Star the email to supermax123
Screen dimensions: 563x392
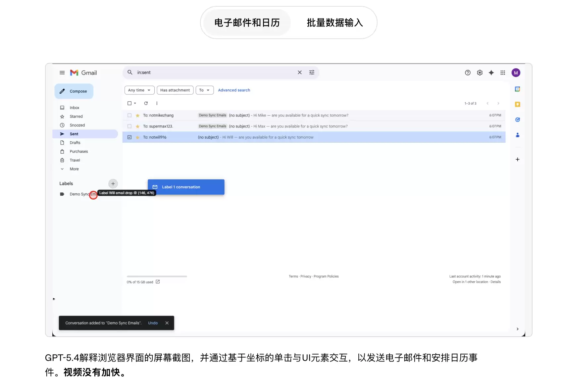(137, 126)
